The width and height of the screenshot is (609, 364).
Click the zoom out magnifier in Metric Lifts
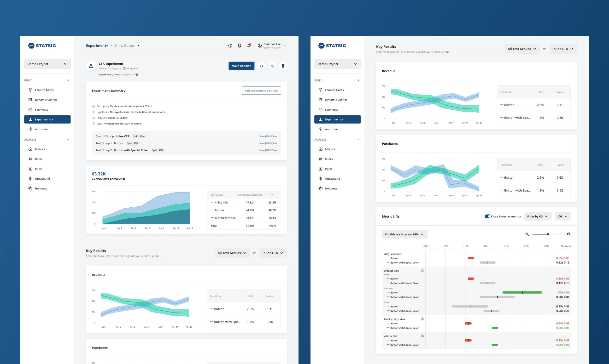tap(527, 234)
